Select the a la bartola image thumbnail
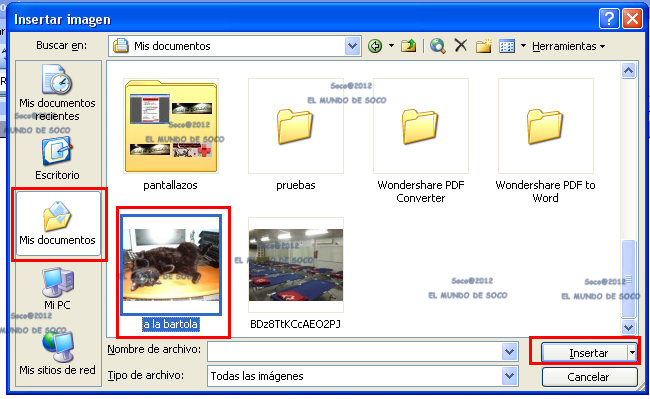This screenshot has height=399, width=650. pyautogui.click(x=171, y=265)
